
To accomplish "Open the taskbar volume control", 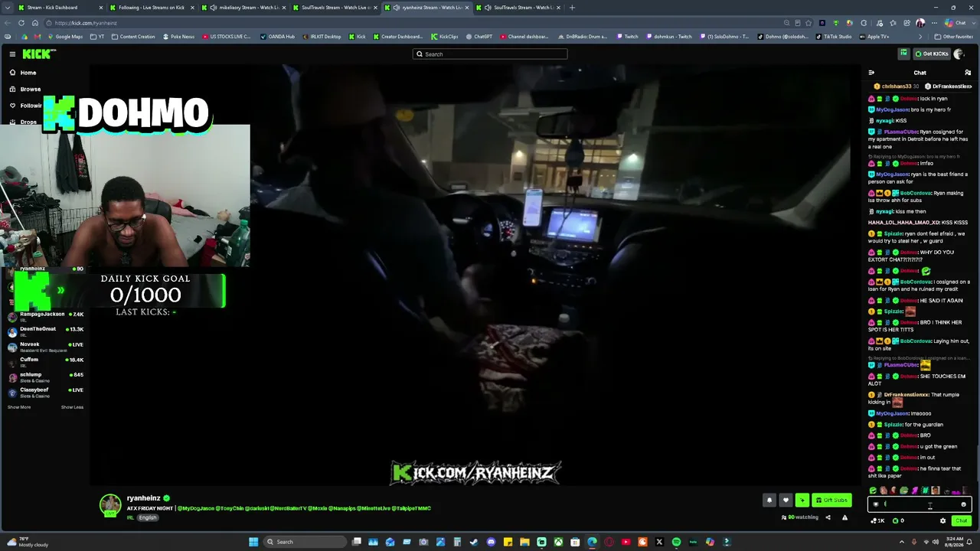I will [934, 542].
